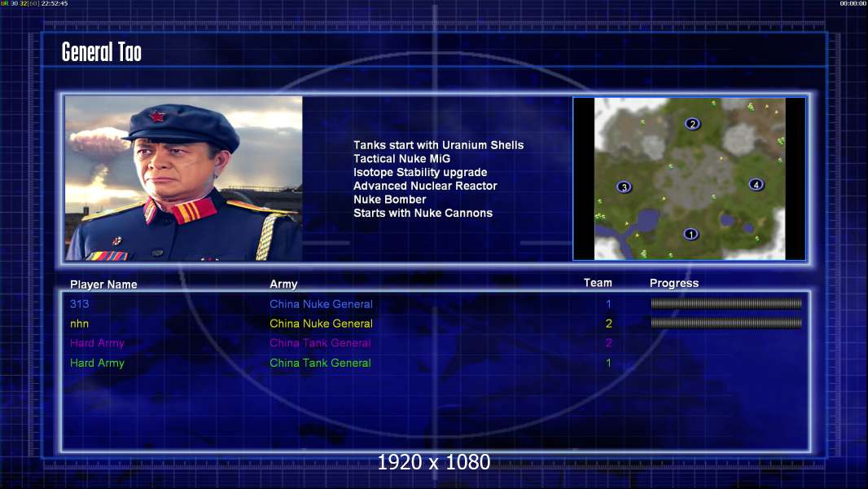868x489 pixels.
Task: Click 'Tanks start with Uranium Shells' text
Action: click(438, 145)
